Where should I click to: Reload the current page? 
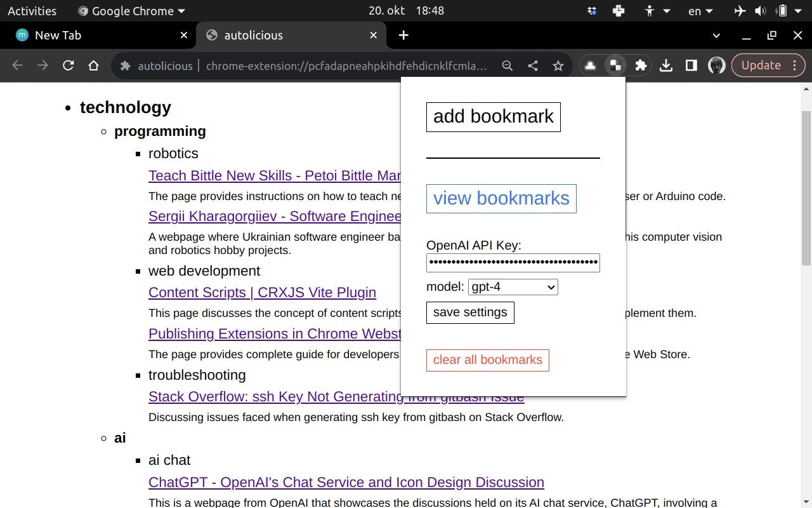click(69, 65)
